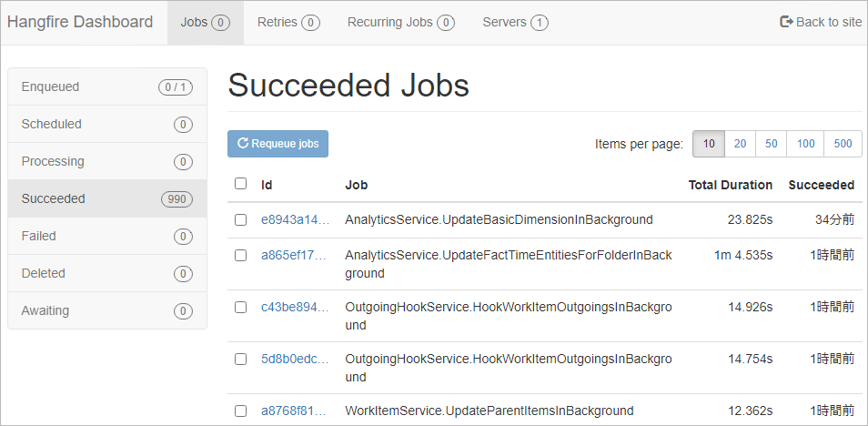This screenshot has width=868, height=426.
Task: Open Back to site link
Action: pos(821,22)
